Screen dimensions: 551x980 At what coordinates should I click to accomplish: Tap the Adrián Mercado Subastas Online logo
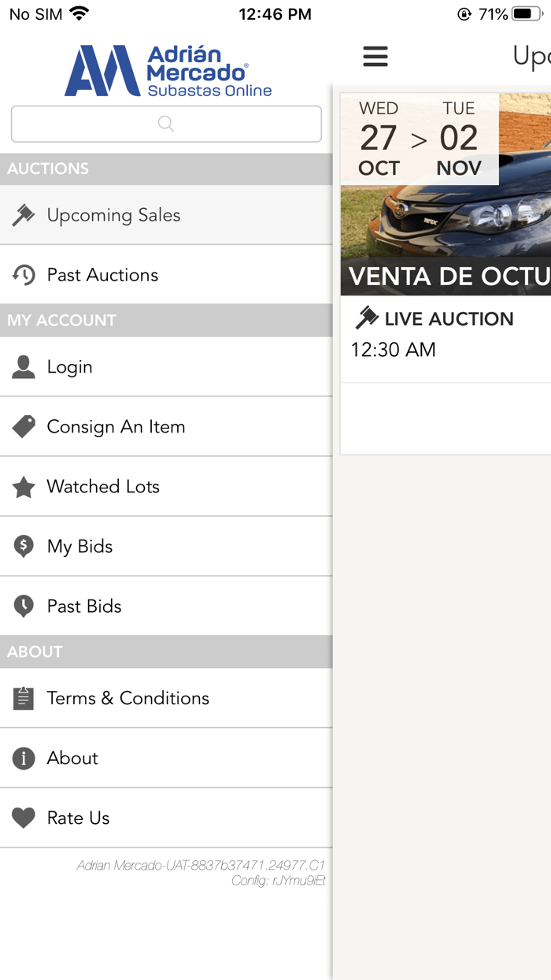[168, 70]
